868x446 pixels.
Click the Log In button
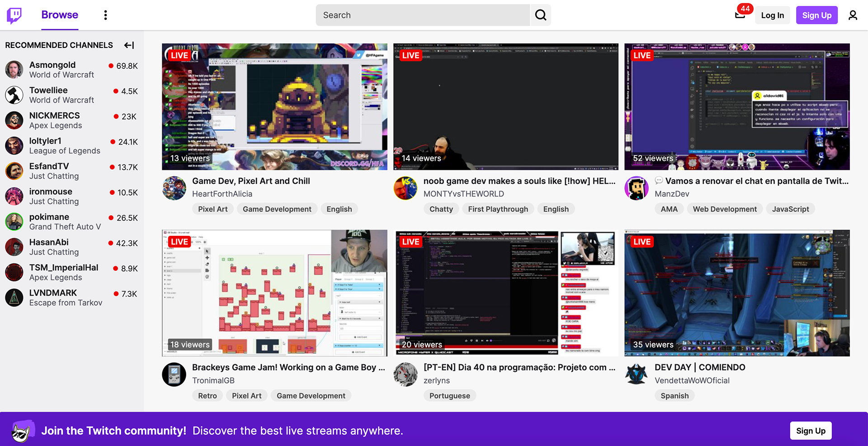click(773, 15)
